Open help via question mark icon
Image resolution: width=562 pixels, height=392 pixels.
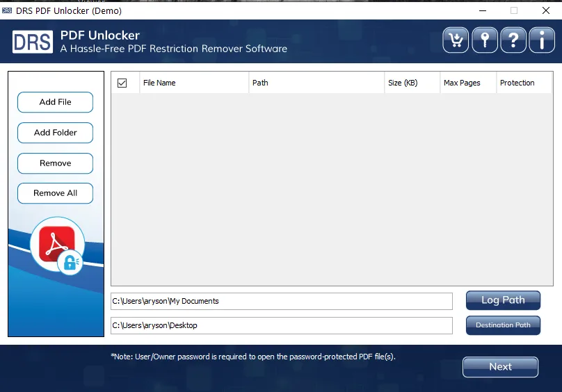513,40
